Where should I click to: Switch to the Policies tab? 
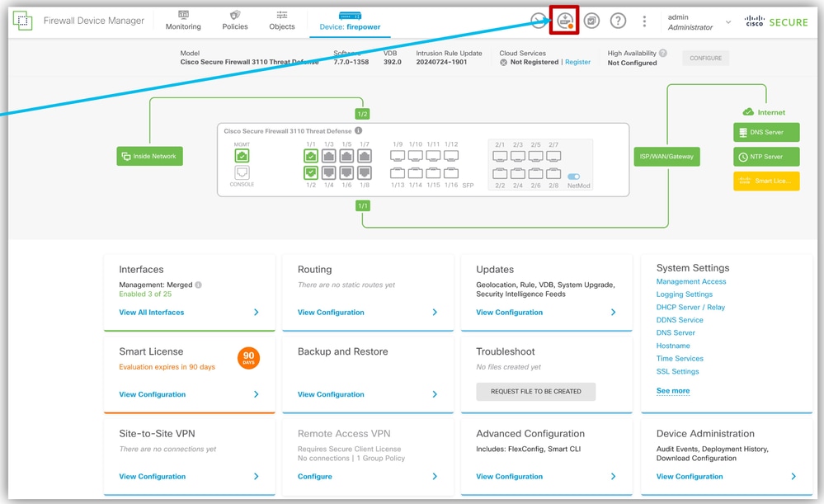coord(235,21)
